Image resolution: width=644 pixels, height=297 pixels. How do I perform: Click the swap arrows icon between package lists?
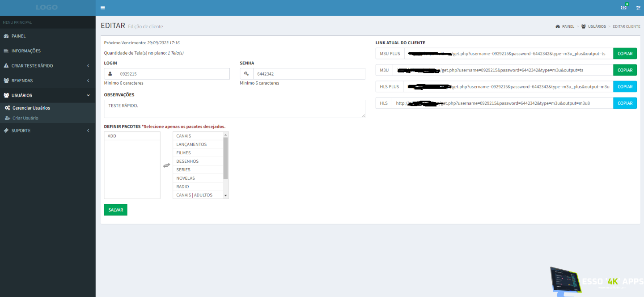click(166, 165)
